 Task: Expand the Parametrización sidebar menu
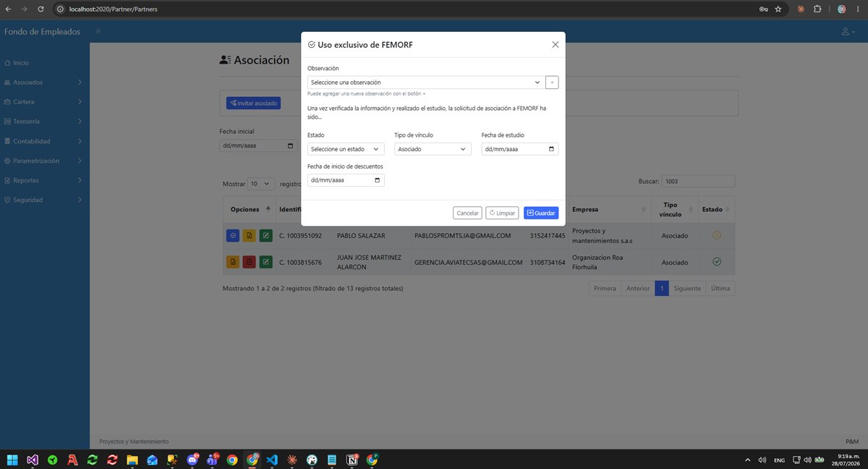(43, 161)
